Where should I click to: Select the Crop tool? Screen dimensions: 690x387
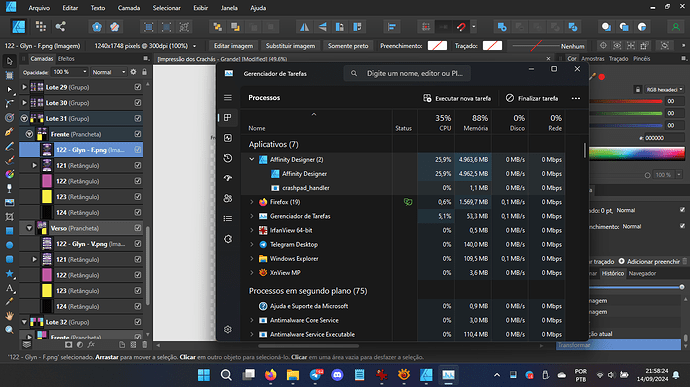click(9, 217)
